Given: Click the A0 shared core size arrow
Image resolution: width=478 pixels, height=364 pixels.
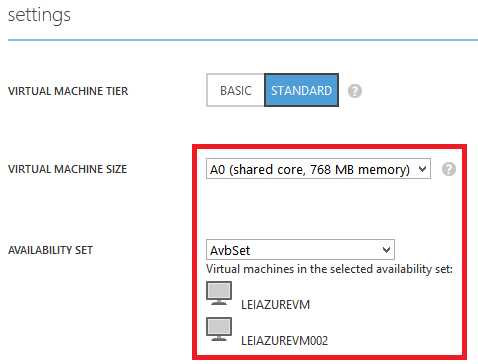Looking at the screenshot, I should click(422, 169).
